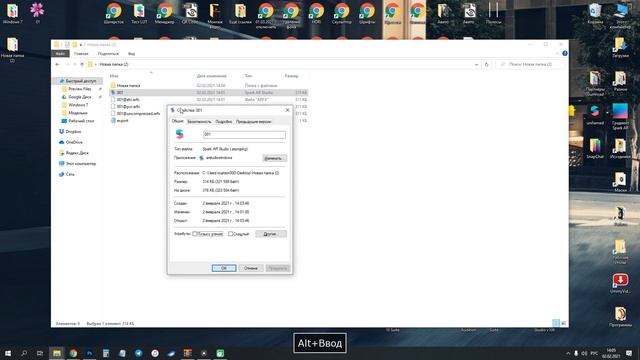Image resolution: width=640 pixels, height=360 pixels.
Task: Enable the Только чтение attribute checkbox
Action: pyautogui.click(x=195, y=234)
